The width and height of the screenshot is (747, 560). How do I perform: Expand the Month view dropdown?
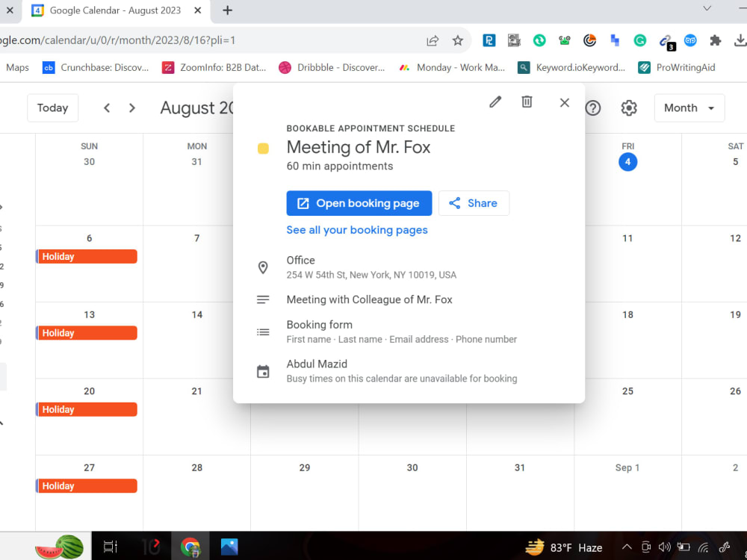coord(689,108)
